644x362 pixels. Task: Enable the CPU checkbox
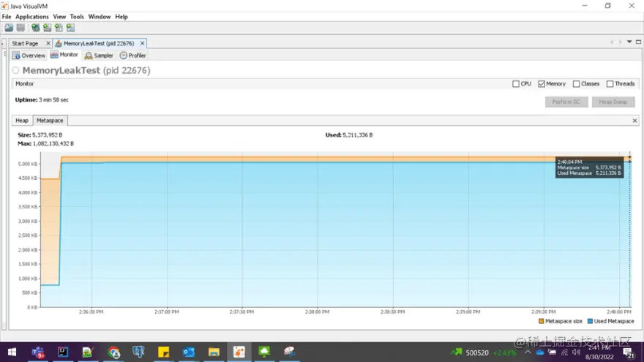point(516,83)
